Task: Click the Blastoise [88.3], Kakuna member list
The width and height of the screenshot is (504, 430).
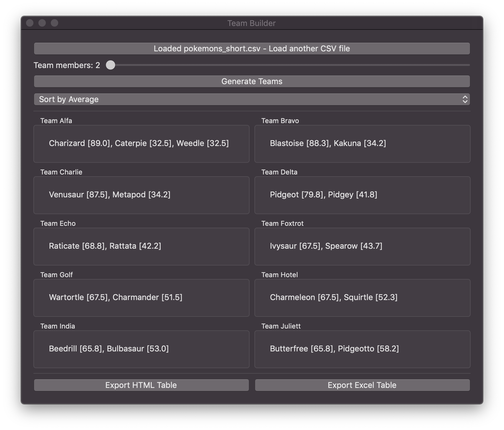Action: [328, 143]
